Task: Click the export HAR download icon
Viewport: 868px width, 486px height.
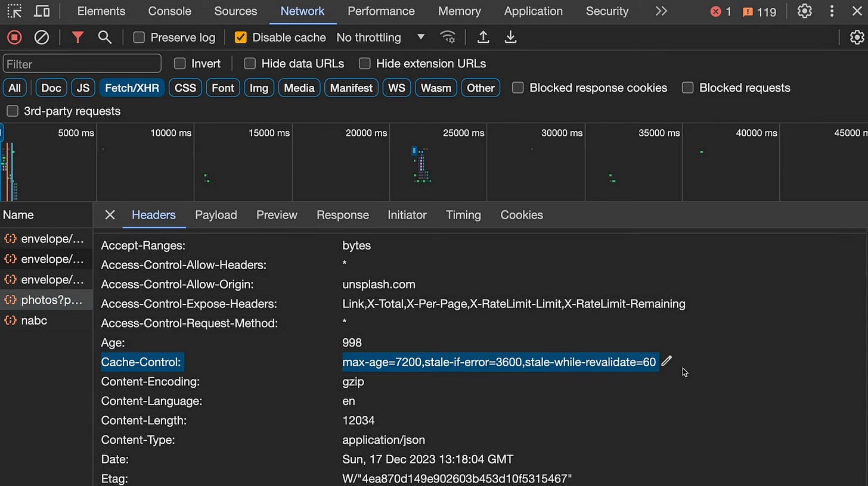Action: coord(510,38)
